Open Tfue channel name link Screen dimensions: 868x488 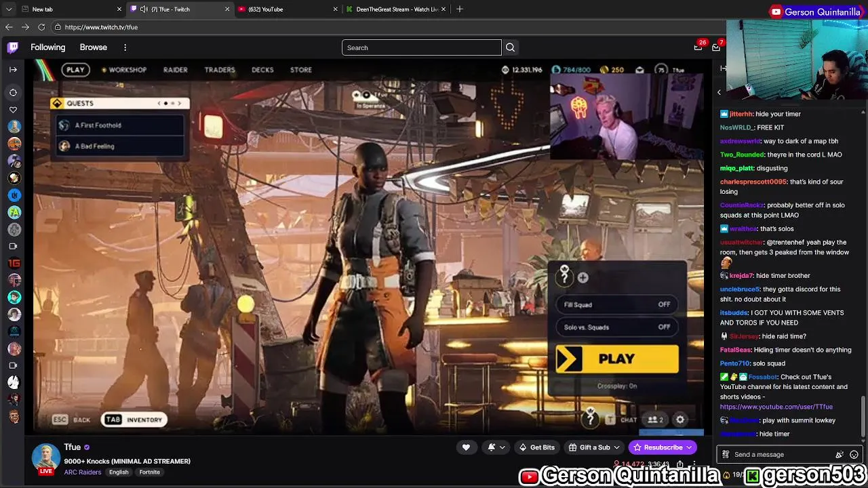click(x=72, y=447)
